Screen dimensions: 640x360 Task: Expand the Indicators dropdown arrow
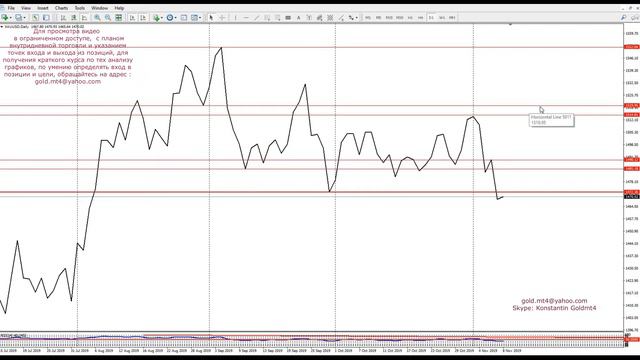[x=162, y=18]
